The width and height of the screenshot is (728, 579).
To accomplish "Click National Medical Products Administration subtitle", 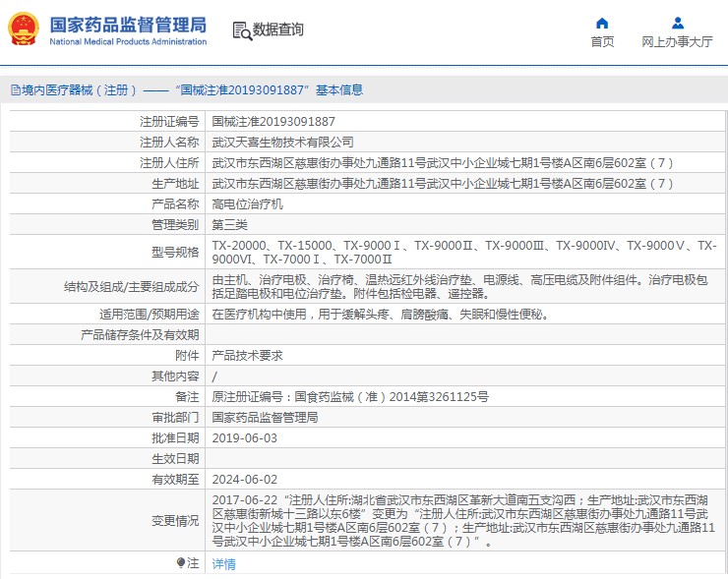I will pos(128,41).
